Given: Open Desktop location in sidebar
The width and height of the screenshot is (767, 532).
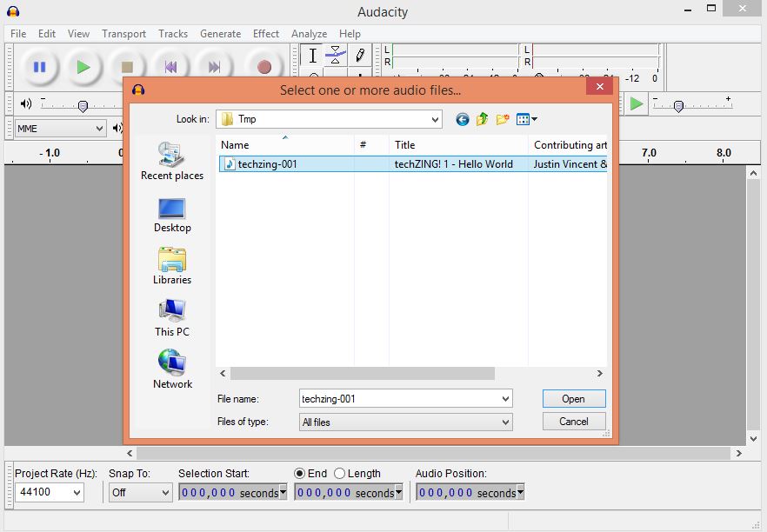Looking at the screenshot, I should (171, 216).
